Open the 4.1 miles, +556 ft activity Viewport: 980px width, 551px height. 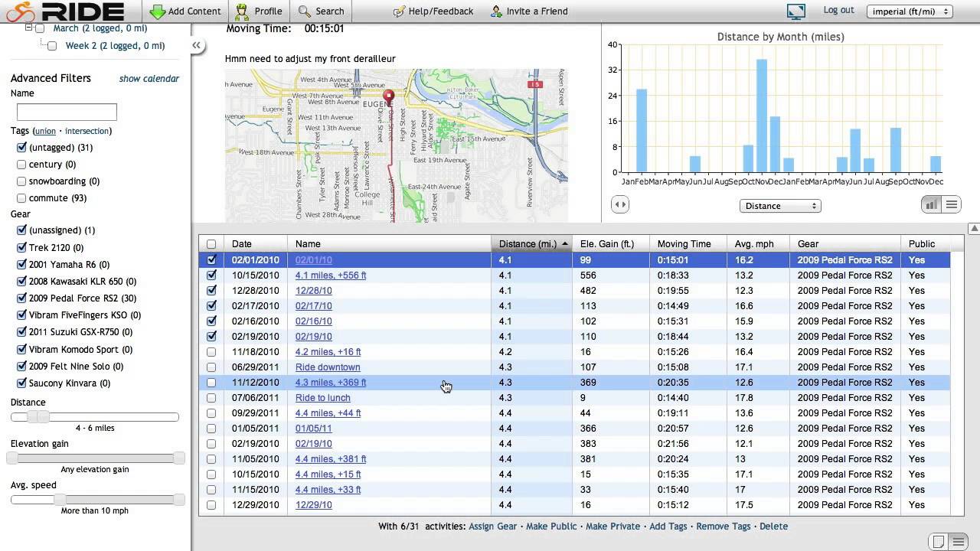(x=331, y=275)
